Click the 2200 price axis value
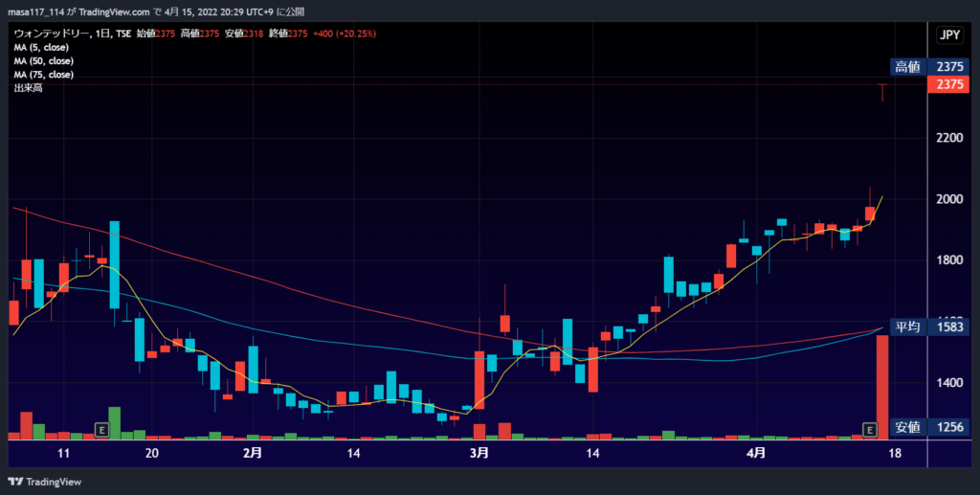Screen dimensions: 980x495 [x=949, y=138]
